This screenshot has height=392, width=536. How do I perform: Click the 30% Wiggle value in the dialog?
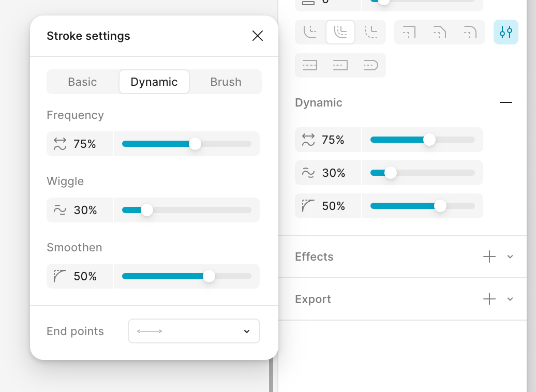[85, 210]
